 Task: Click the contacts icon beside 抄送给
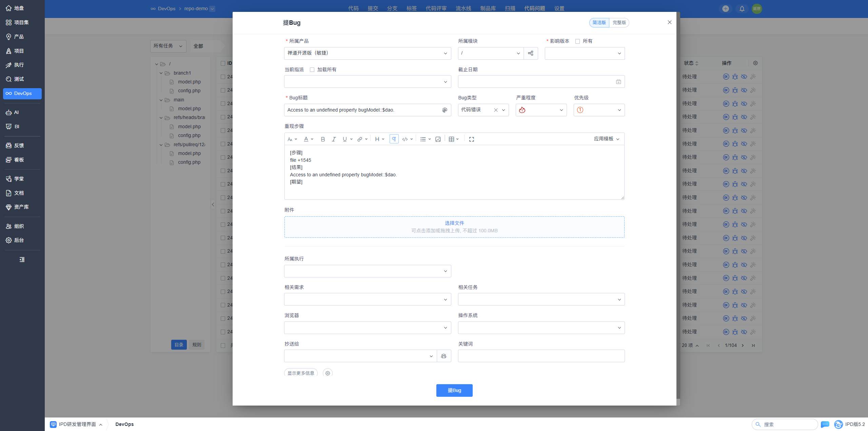[444, 356]
